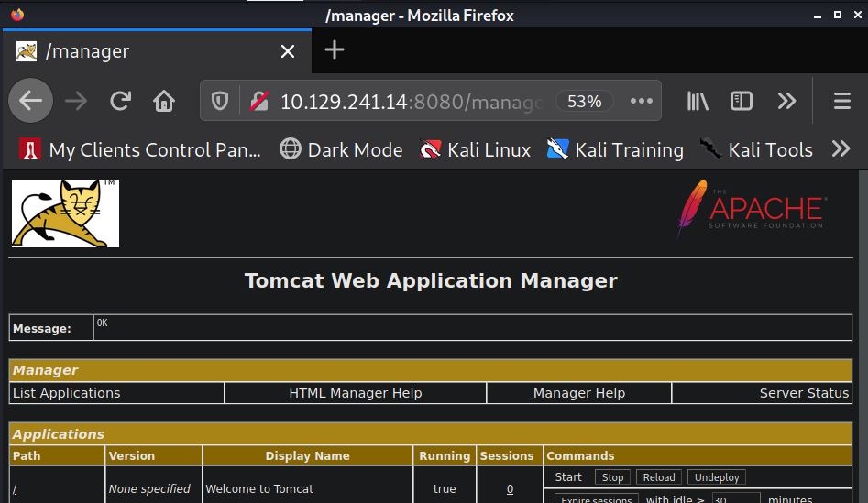Go back with the browser back arrow

(30, 101)
